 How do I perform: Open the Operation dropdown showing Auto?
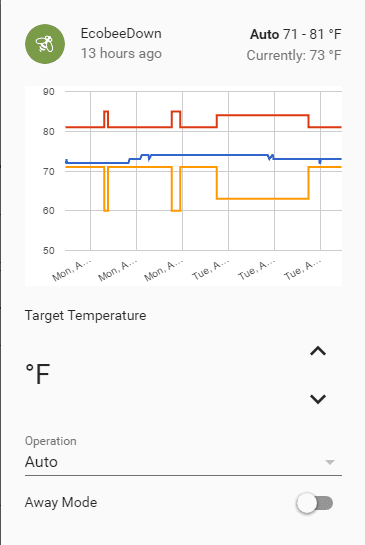click(183, 462)
